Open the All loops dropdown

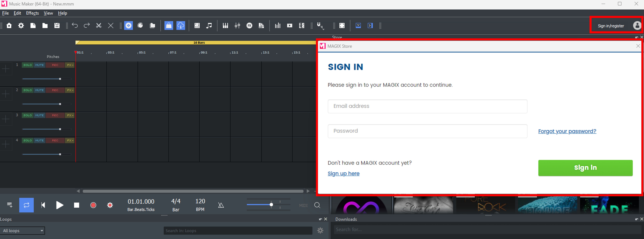[22, 231]
